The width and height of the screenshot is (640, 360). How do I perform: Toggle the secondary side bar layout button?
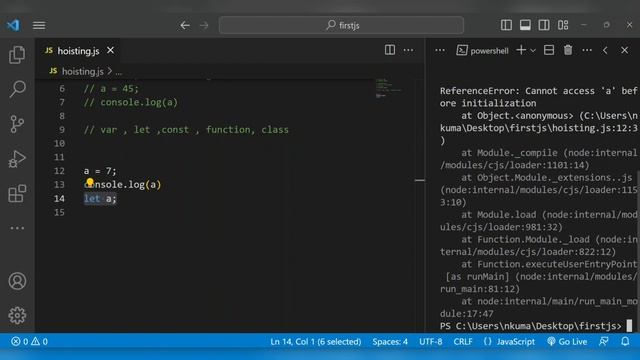(544, 25)
